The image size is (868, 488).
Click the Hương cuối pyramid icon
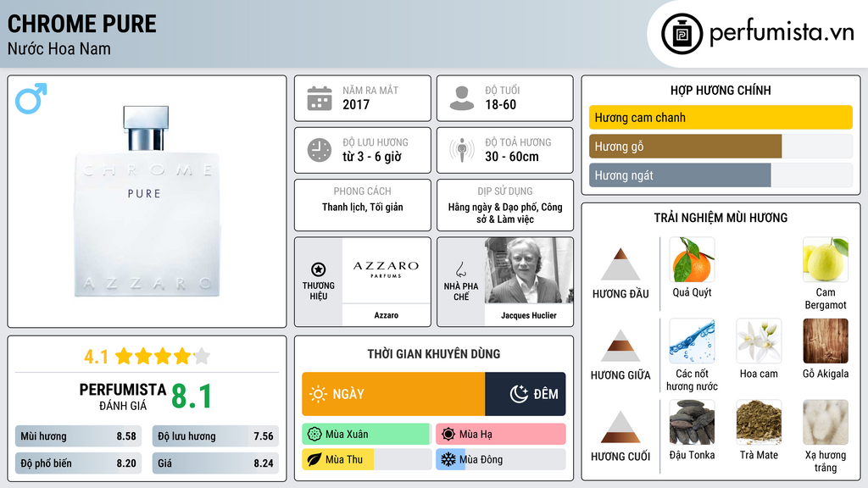(x=620, y=427)
